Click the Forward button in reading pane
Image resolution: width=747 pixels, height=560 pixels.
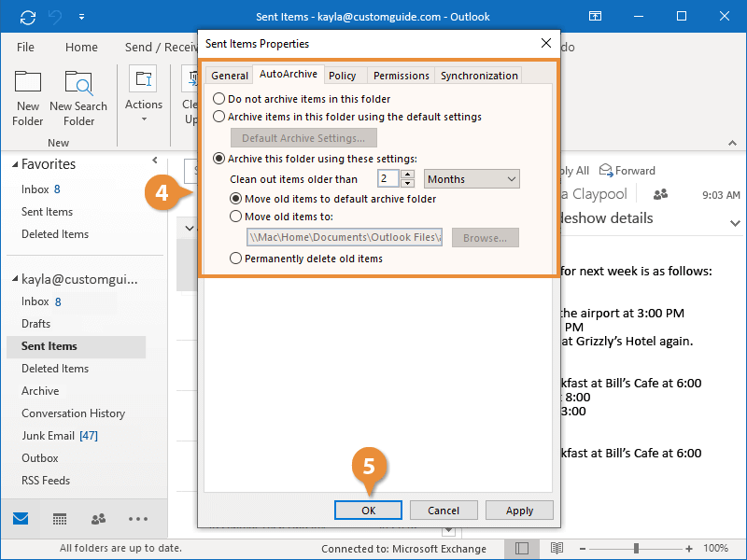627,171
